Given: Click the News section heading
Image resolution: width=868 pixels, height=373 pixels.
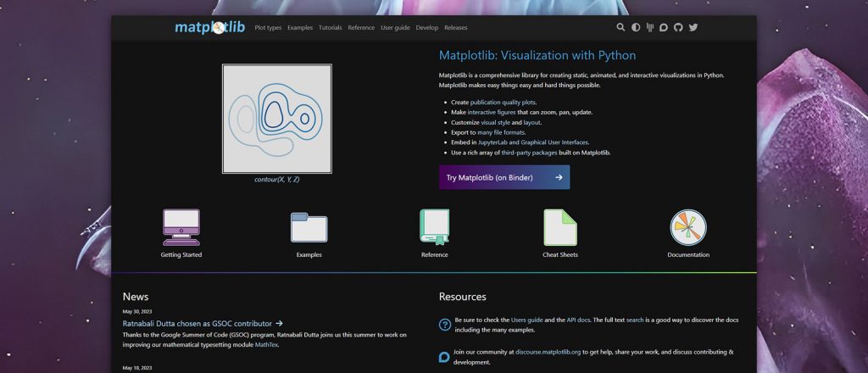Looking at the screenshot, I should coord(136,297).
